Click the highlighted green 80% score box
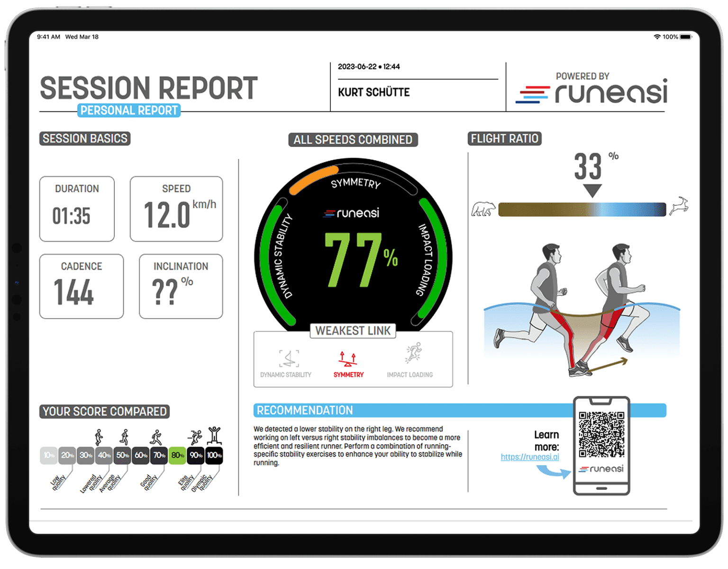This screenshot has height=569, width=728. click(178, 455)
